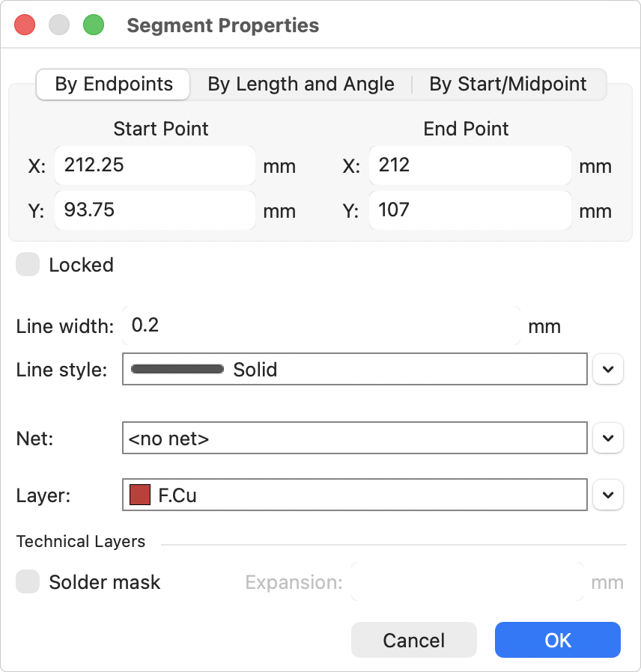Click the Start Point X coordinate field
The height and width of the screenshot is (672, 641).
tap(154, 165)
